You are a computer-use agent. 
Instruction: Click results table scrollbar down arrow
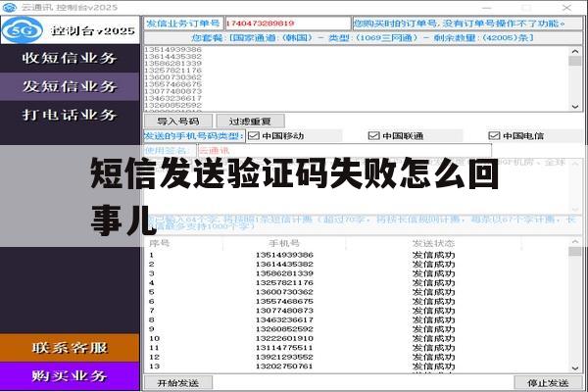coord(575,368)
